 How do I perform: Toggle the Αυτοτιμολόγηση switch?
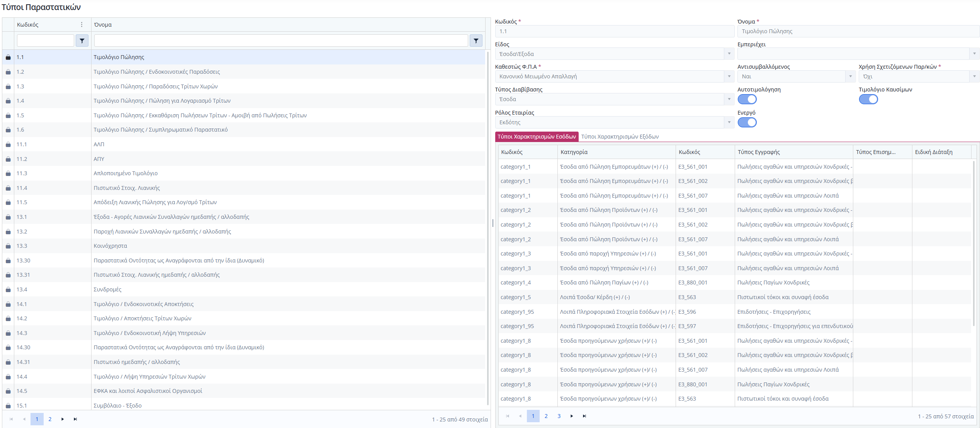(x=747, y=100)
